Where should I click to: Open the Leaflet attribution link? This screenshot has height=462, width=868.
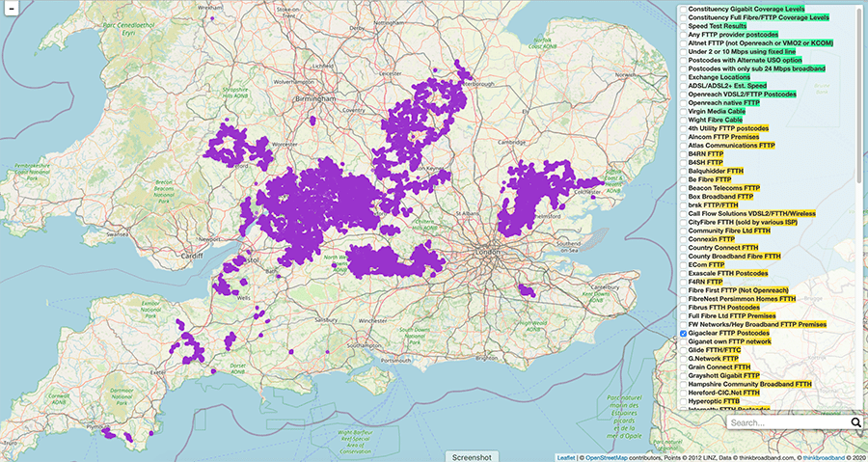[x=566, y=457]
